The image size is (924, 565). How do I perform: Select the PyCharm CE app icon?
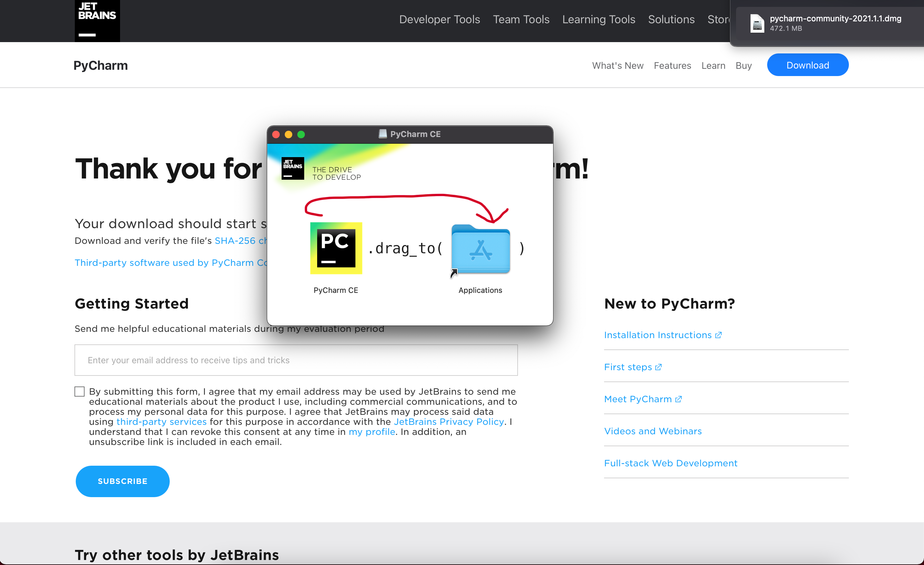(x=336, y=248)
